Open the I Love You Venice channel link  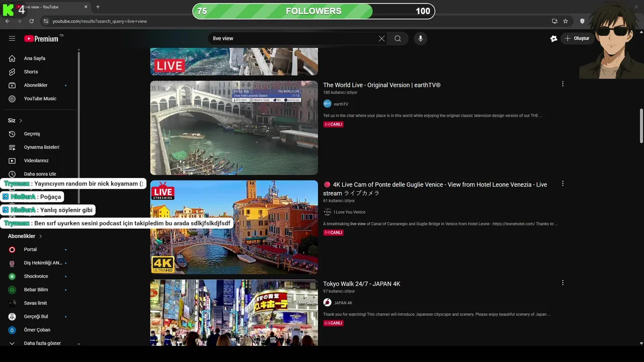pyautogui.click(x=349, y=212)
